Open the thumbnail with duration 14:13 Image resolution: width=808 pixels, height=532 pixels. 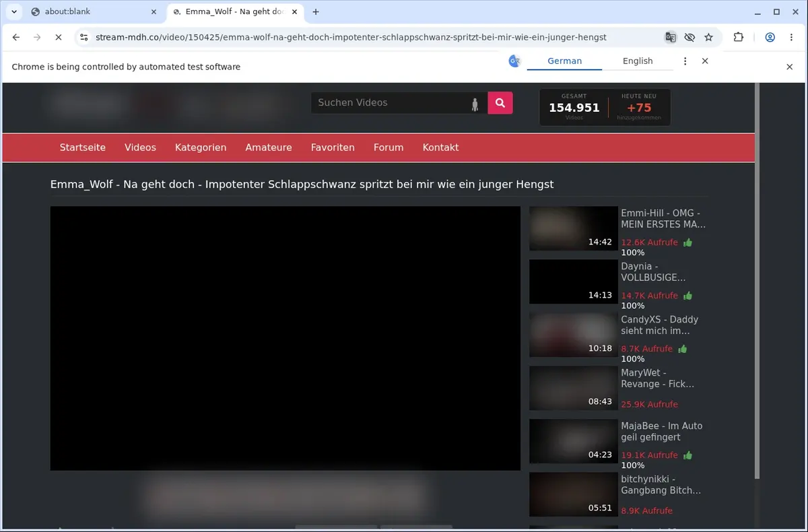pyautogui.click(x=573, y=281)
